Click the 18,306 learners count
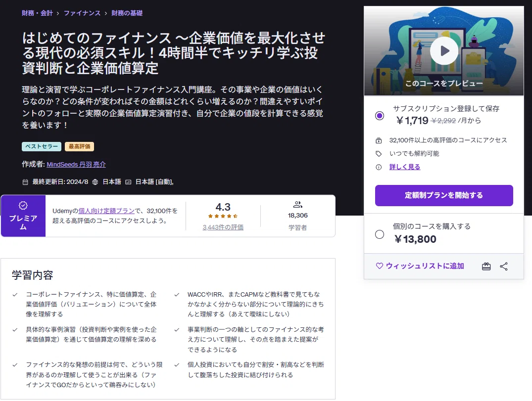This screenshot has height=401, width=532. pos(297,216)
